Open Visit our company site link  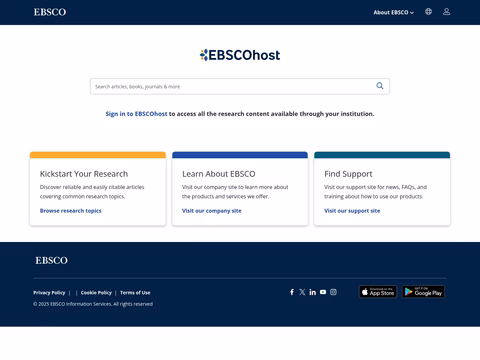[212, 211]
